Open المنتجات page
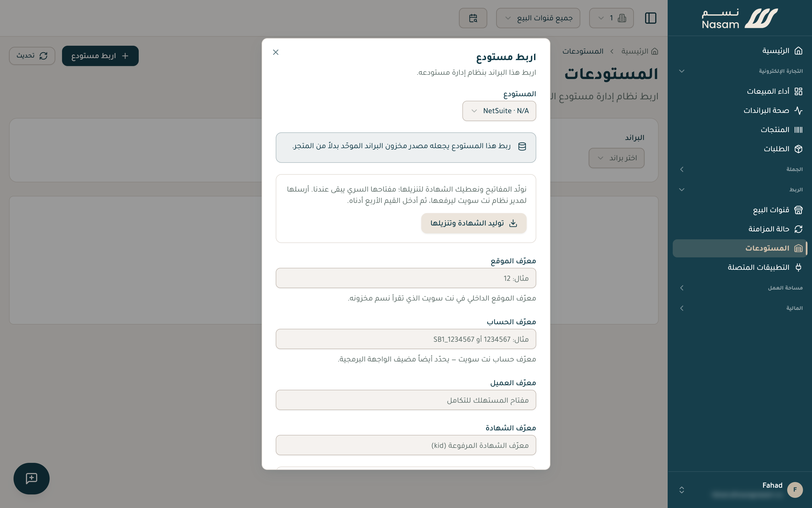812x508 pixels. [740, 130]
